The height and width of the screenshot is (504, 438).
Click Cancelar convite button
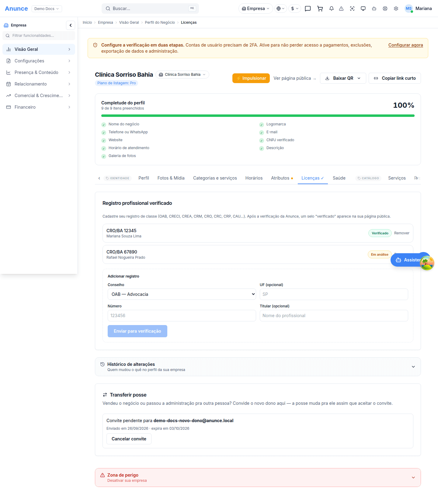point(129,439)
